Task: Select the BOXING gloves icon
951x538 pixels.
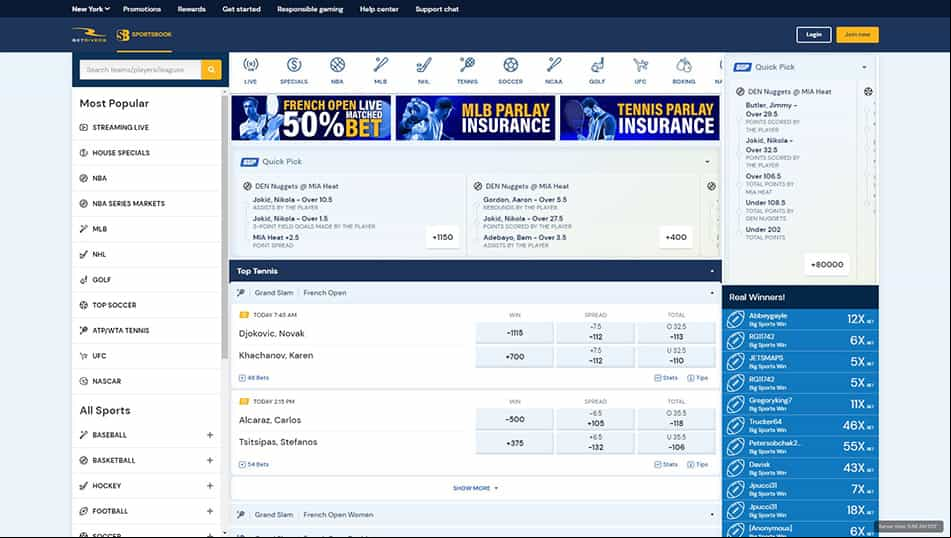Action: pos(684,70)
